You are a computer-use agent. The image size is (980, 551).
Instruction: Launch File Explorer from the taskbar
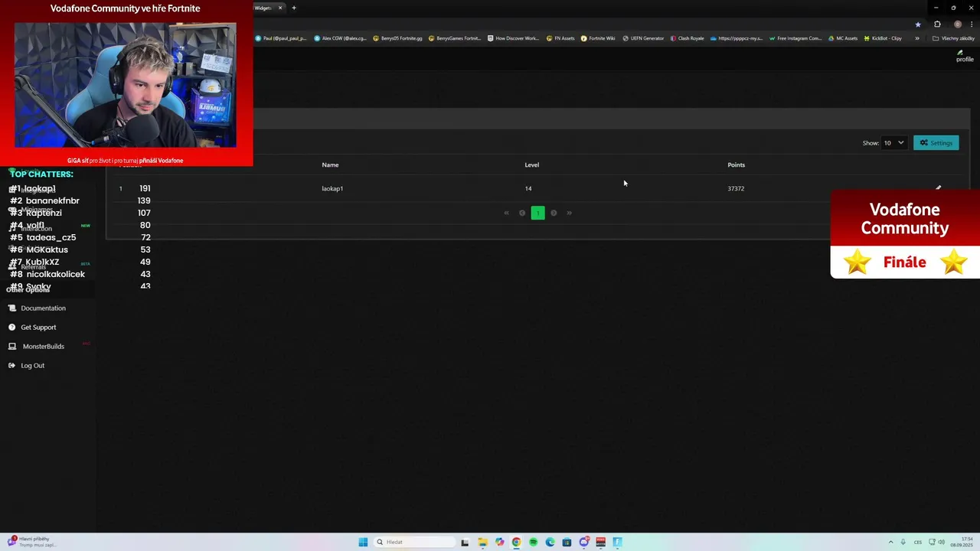482,542
